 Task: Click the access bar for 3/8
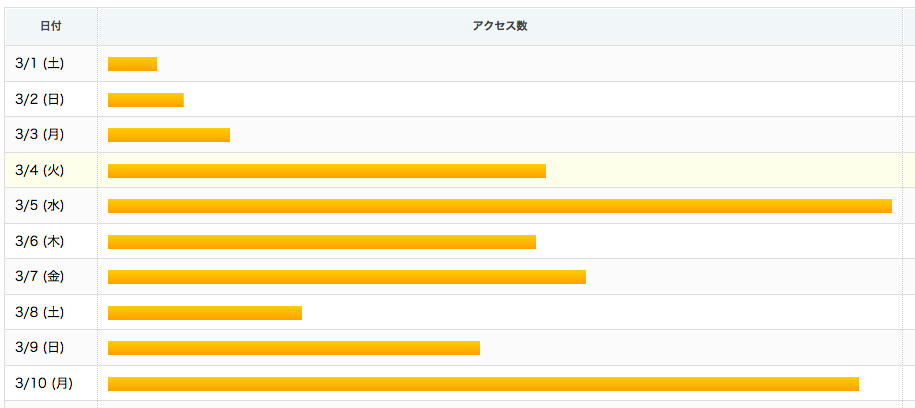[205, 313]
